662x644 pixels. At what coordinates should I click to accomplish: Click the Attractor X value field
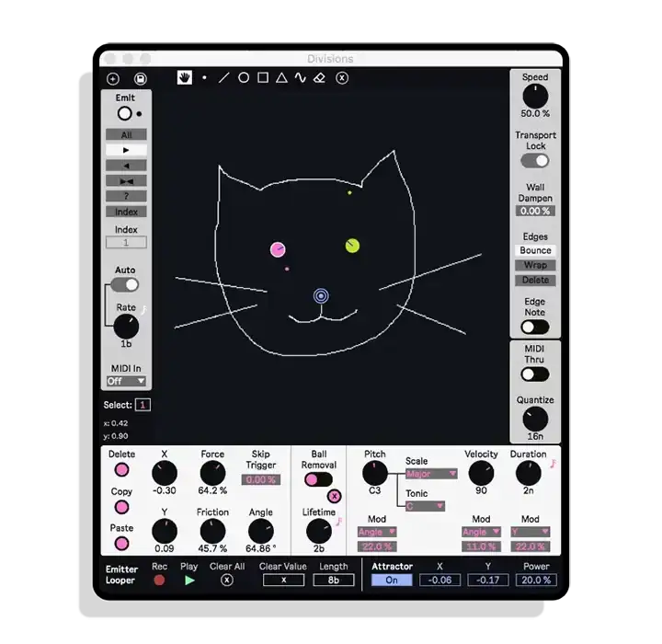coord(439,581)
